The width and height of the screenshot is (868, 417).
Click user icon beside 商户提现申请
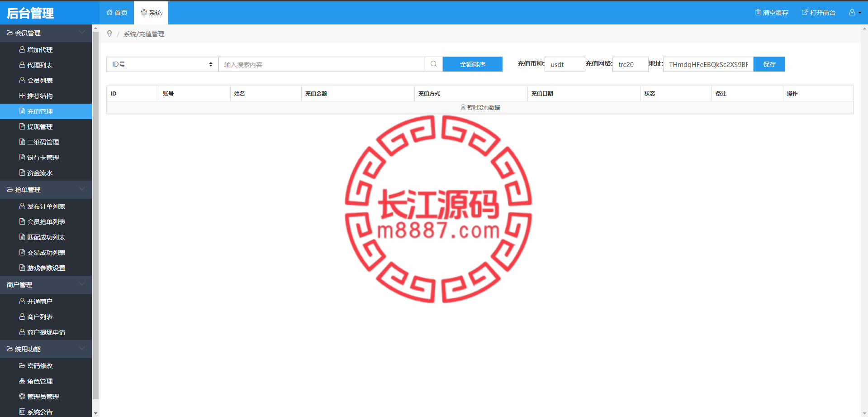coord(22,332)
